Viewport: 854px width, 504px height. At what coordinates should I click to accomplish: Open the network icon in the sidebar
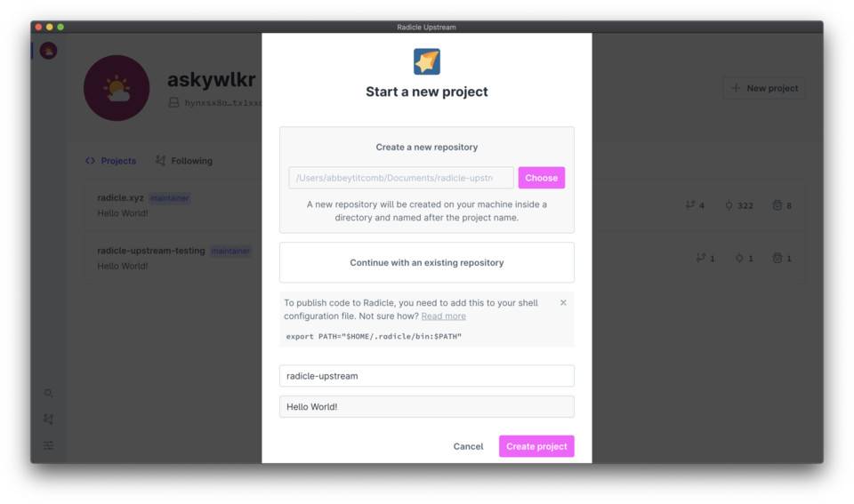(49, 419)
